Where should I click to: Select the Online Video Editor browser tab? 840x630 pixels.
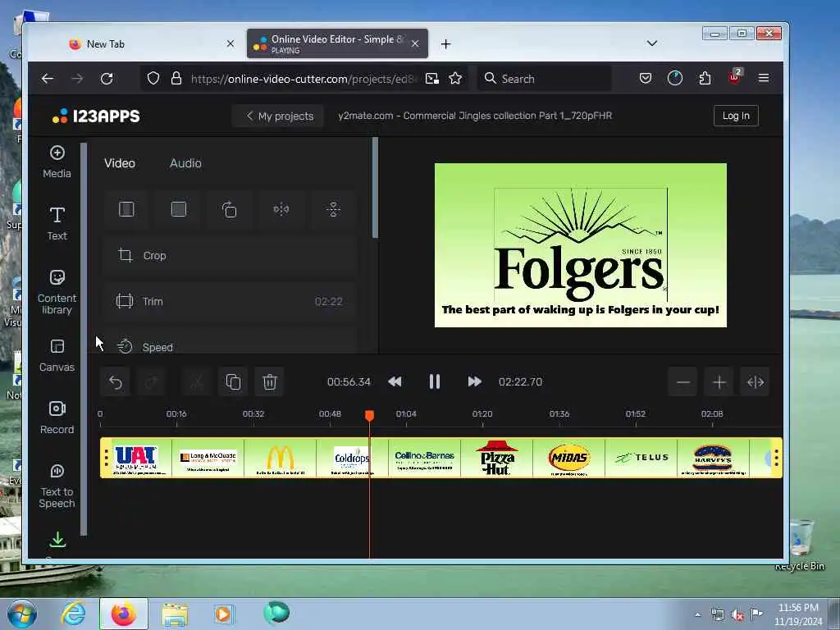coord(337,44)
